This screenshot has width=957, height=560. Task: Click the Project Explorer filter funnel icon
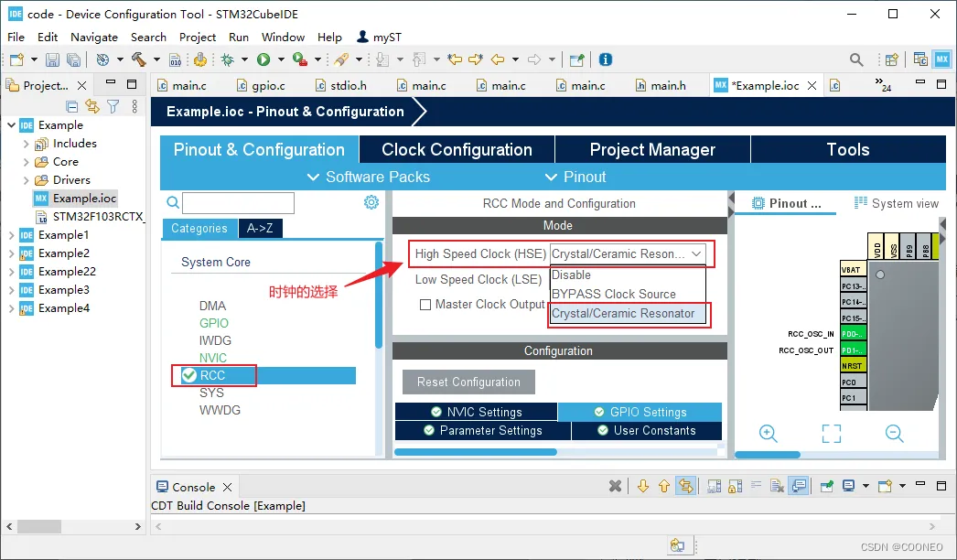[113, 107]
